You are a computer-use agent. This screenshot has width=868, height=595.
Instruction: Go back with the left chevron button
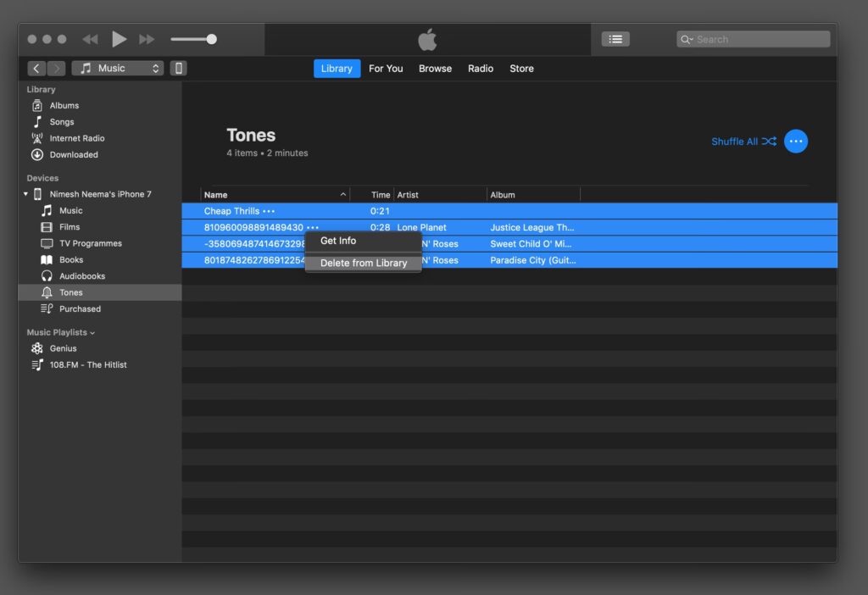36,69
